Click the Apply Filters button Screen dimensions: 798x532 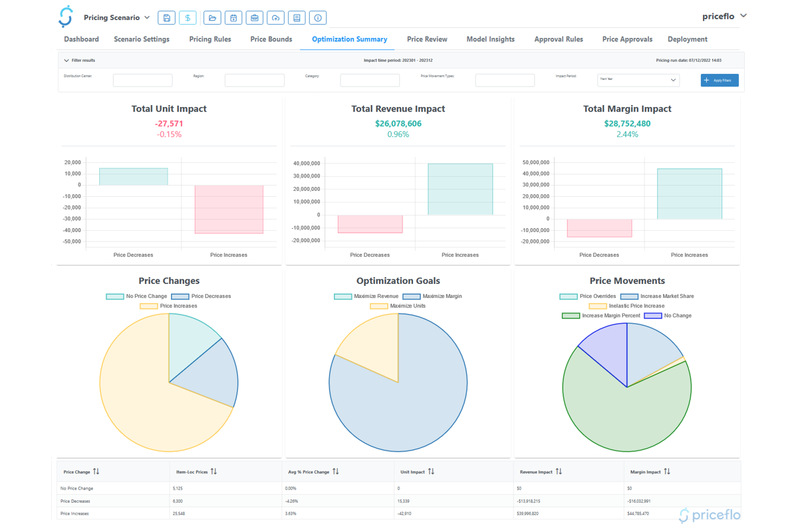point(719,80)
